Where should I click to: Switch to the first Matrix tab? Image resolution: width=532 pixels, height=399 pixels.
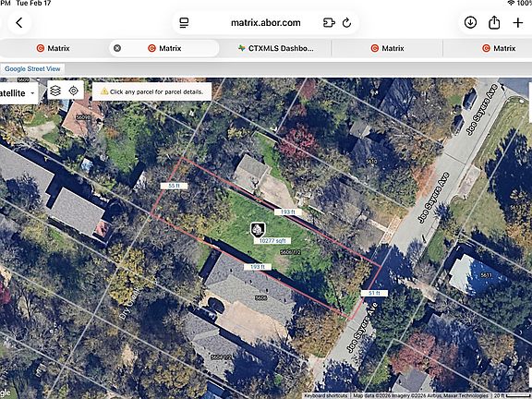click(x=54, y=48)
